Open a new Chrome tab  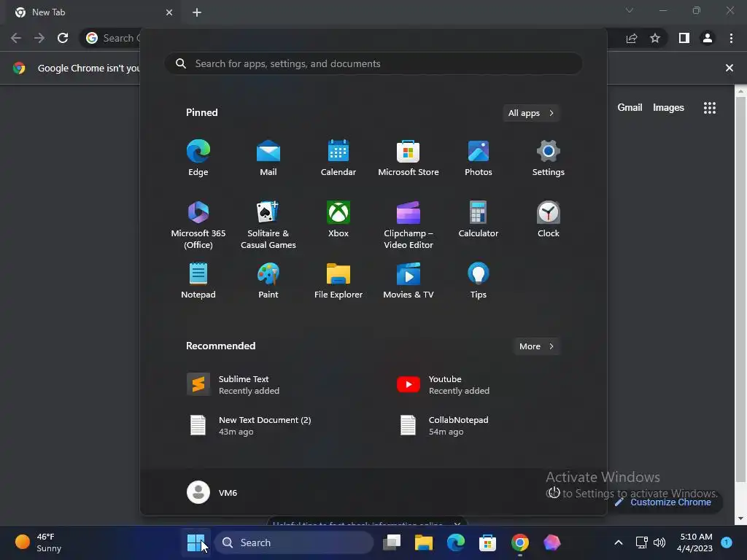pyautogui.click(x=197, y=12)
